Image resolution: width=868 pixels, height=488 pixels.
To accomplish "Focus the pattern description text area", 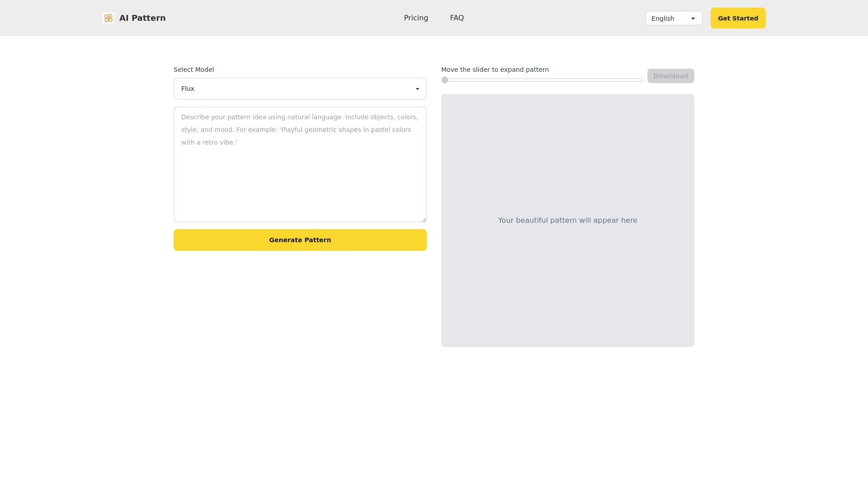I will click(300, 164).
